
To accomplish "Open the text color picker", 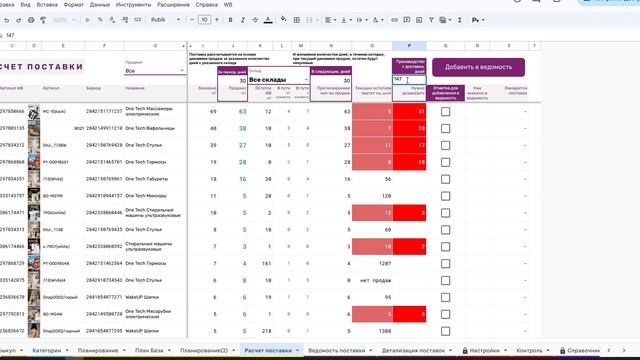I will [268, 20].
